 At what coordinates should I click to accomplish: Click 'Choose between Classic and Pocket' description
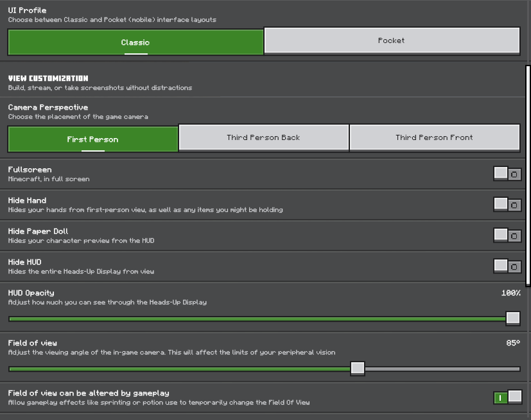112,20
